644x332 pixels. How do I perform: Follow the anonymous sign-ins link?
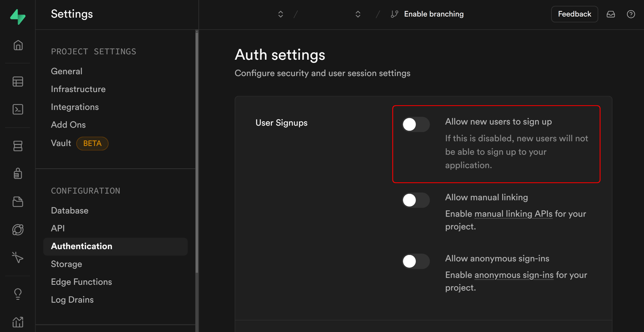(x=514, y=275)
